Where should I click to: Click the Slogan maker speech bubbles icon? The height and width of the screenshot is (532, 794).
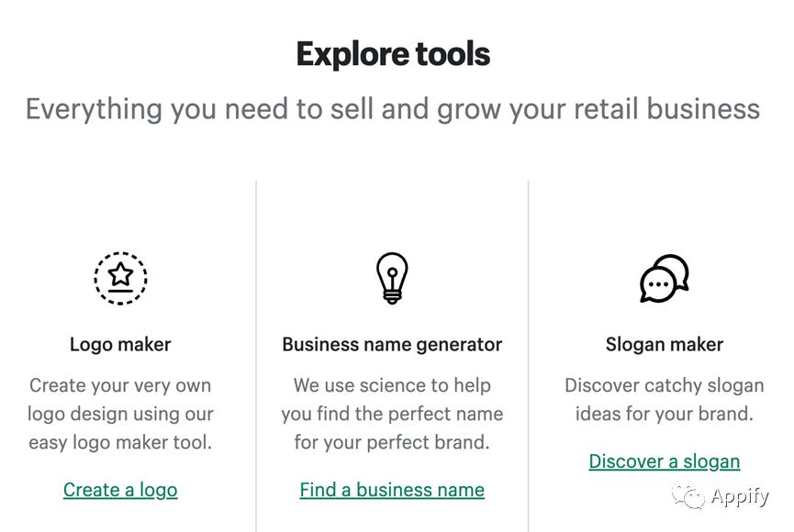point(664,278)
